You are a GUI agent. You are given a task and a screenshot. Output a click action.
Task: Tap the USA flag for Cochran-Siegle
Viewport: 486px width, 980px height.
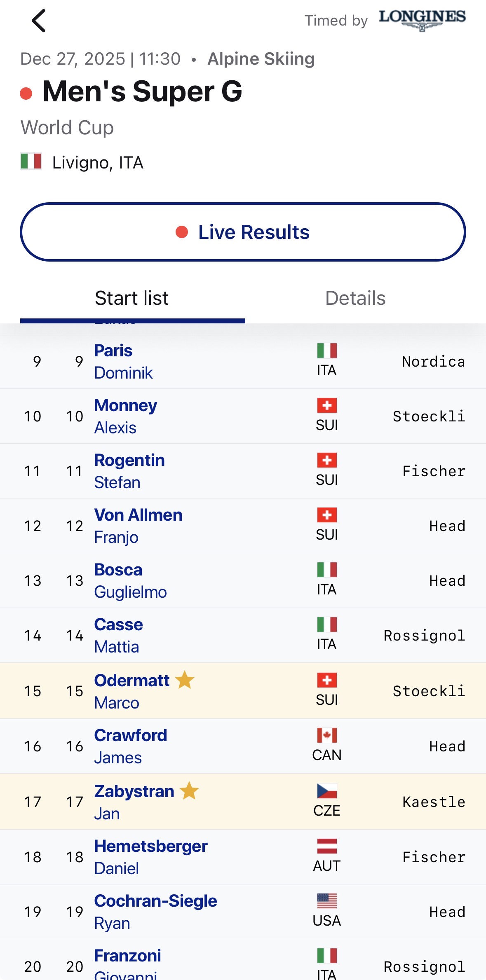327,901
